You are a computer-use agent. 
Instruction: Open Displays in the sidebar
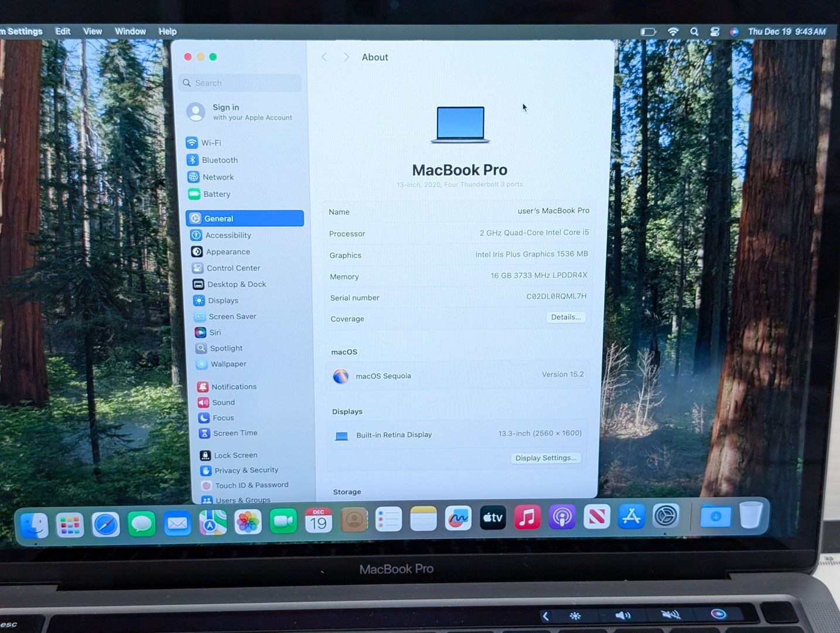[223, 301]
